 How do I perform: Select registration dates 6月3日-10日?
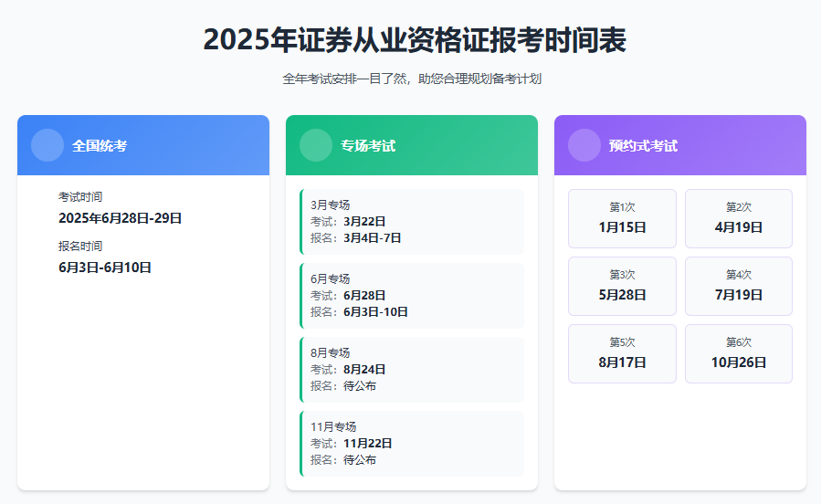[x=375, y=312]
